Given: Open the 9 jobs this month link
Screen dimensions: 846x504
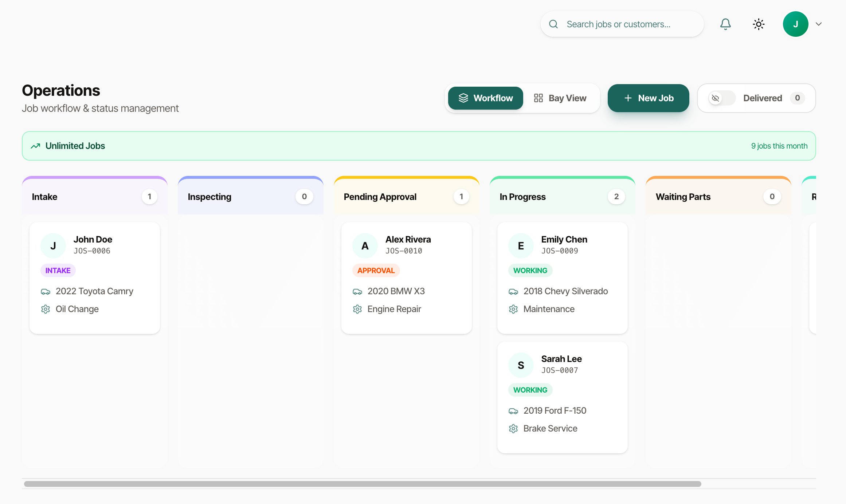Looking at the screenshot, I should 779,146.
